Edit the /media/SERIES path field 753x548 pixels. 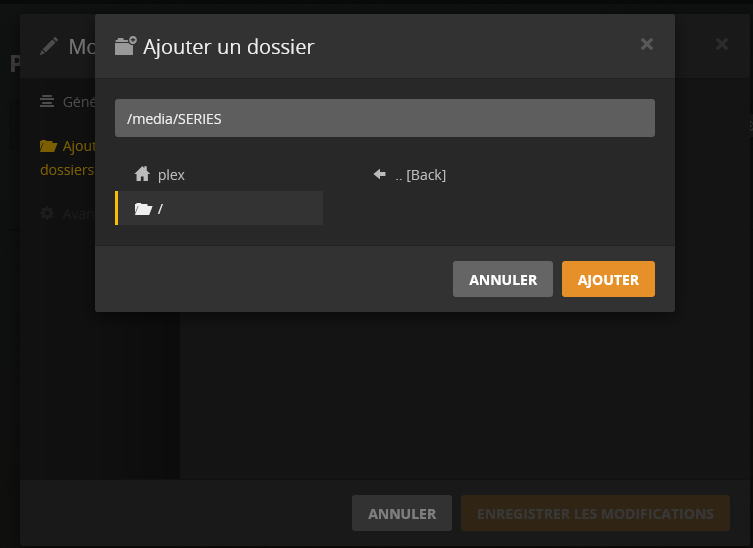(x=385, y=118)
